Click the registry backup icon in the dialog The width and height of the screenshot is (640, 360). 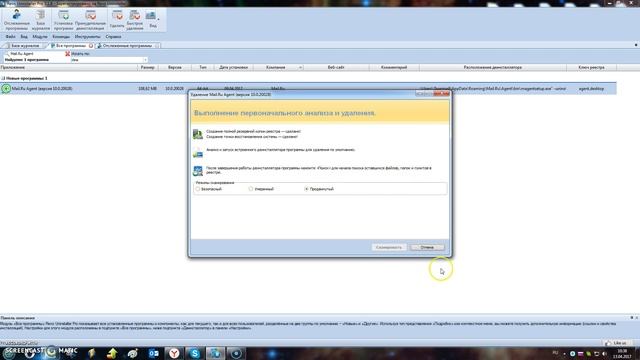(198, 134)
